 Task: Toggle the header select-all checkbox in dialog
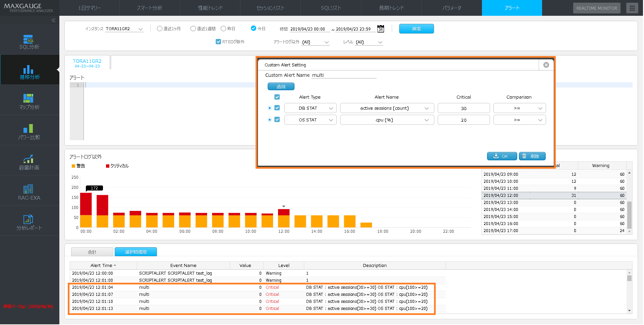coord(277,97)
